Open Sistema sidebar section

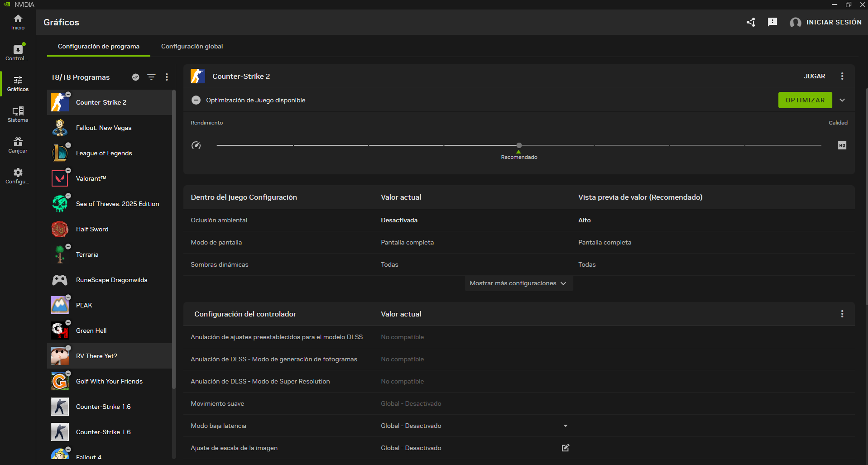[18, 114]
